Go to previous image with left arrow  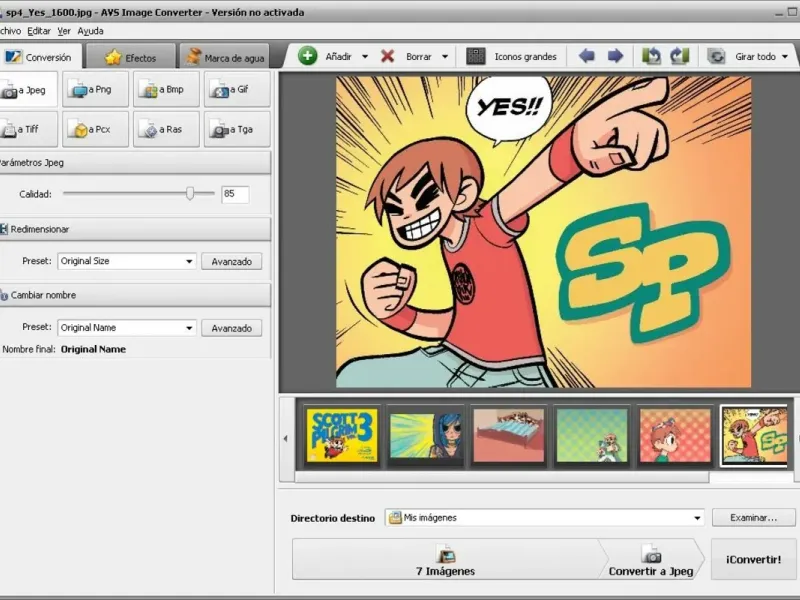587,56
